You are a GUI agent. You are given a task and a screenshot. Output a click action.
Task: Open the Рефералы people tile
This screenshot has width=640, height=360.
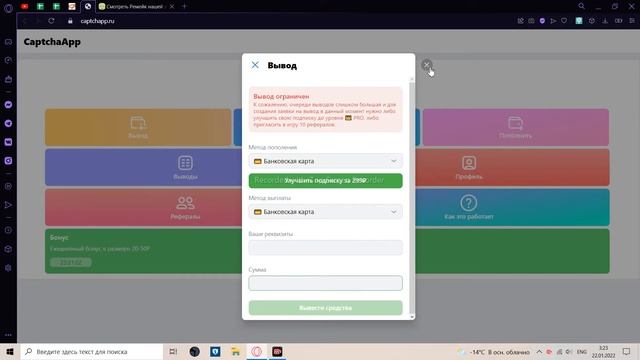click(x=185, y=207)
